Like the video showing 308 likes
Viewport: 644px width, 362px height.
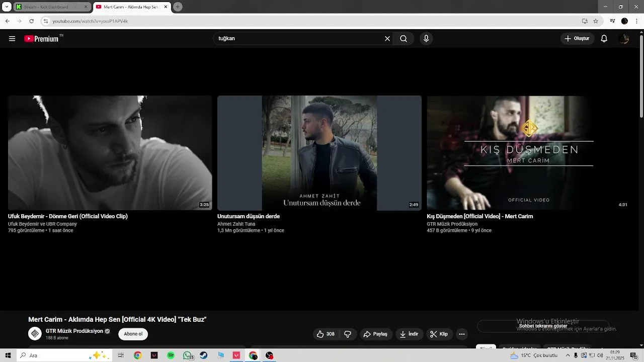click(326, 334)
